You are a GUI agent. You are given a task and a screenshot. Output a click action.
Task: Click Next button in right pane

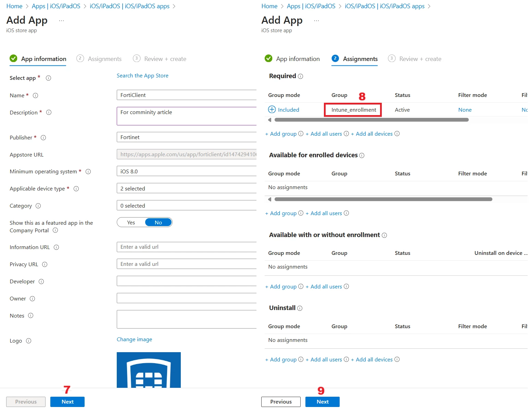tap(323, 402)
